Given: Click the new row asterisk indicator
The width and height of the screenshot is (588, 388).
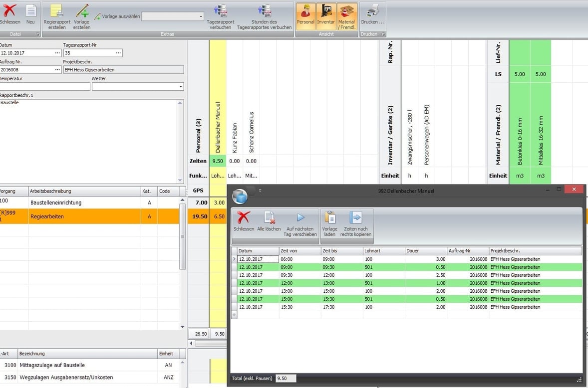Looking at the screenshot, I should click(235, 315).
